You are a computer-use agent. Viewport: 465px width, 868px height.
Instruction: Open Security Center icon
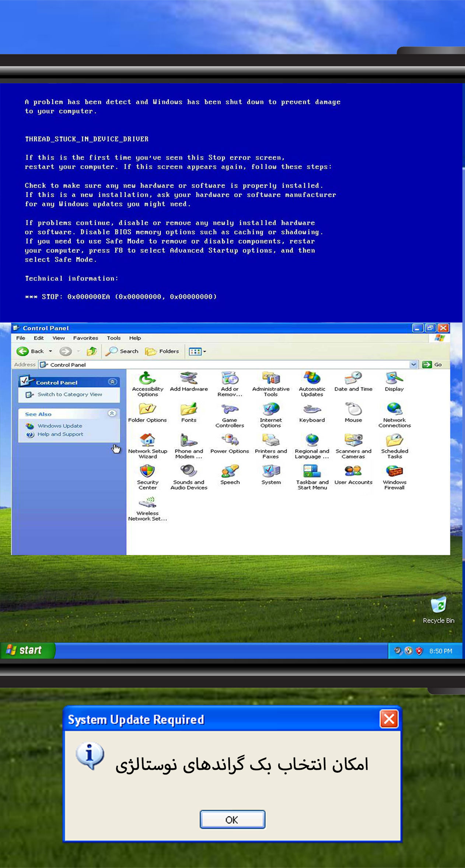coord(147,477)
